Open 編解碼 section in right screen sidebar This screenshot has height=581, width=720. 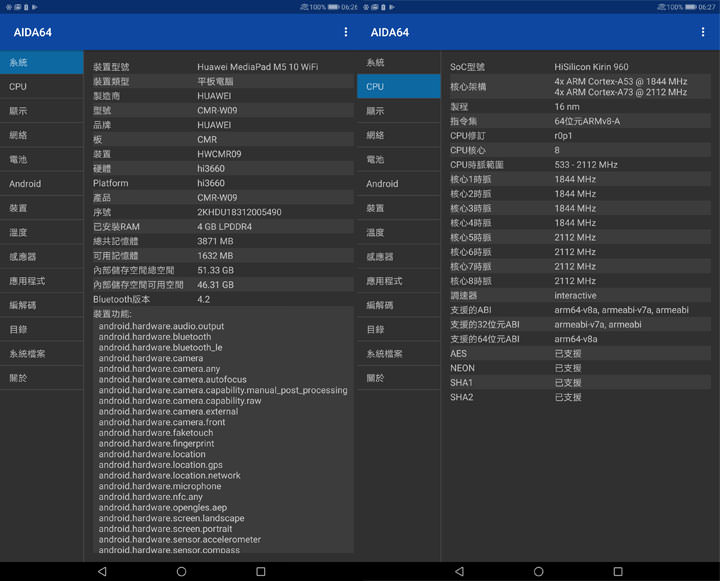[399, 305]
